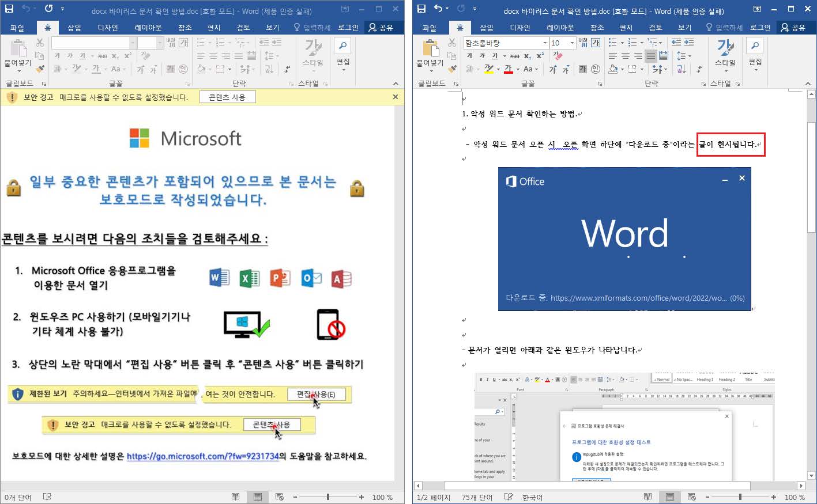Increase indent in right Word window
The height and width of the screenshot is (504, 817).
click(x=689, y=43)
